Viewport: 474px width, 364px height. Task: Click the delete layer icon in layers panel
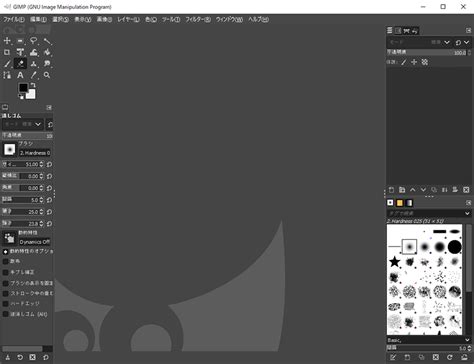466,190
